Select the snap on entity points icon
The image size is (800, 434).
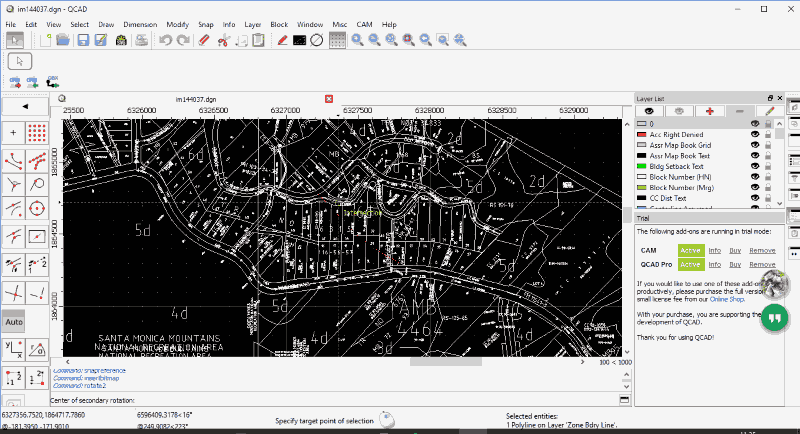click(x=37, y=161)
